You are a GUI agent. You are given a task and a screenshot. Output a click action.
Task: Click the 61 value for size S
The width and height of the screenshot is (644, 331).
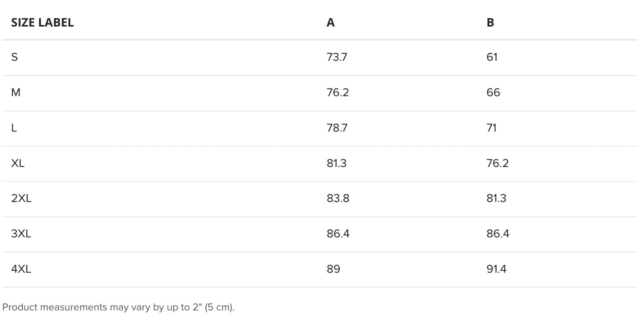tap(492, 57)
